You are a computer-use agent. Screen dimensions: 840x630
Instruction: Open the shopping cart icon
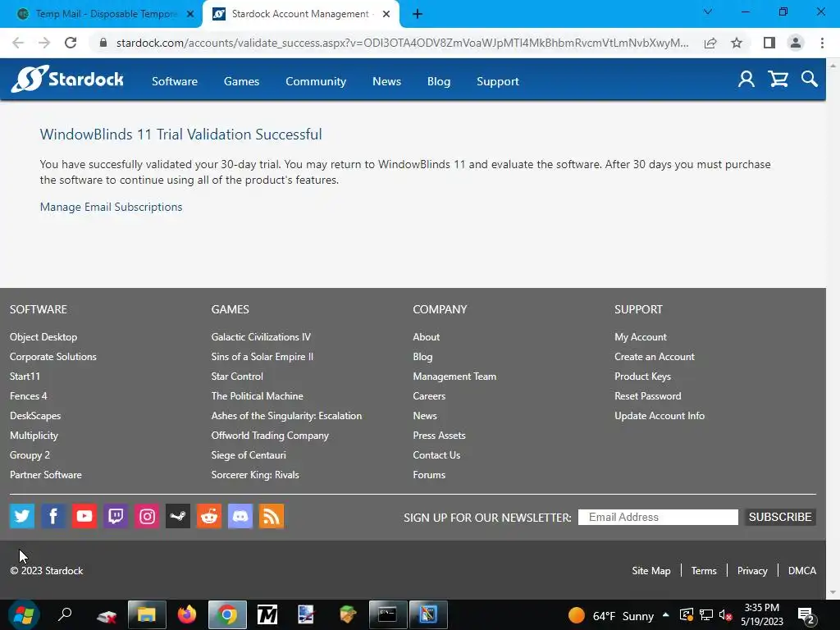(778, 80)
